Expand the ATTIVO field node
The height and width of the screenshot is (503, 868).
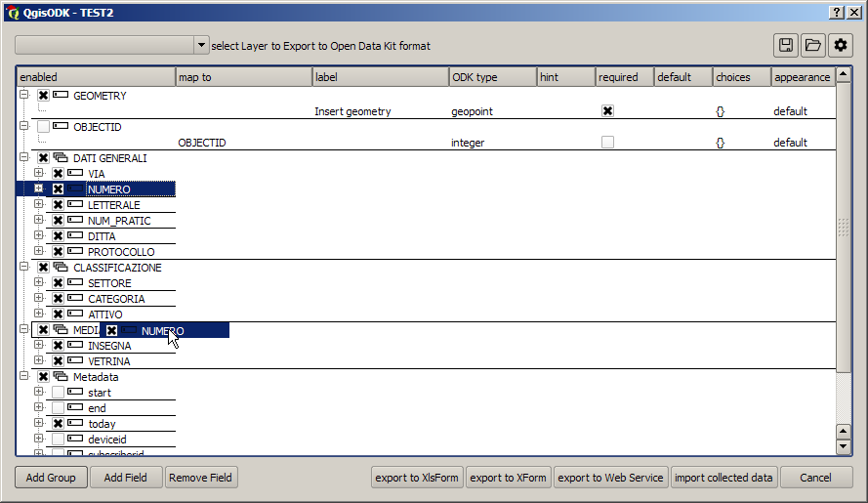(x=38, y=314)
